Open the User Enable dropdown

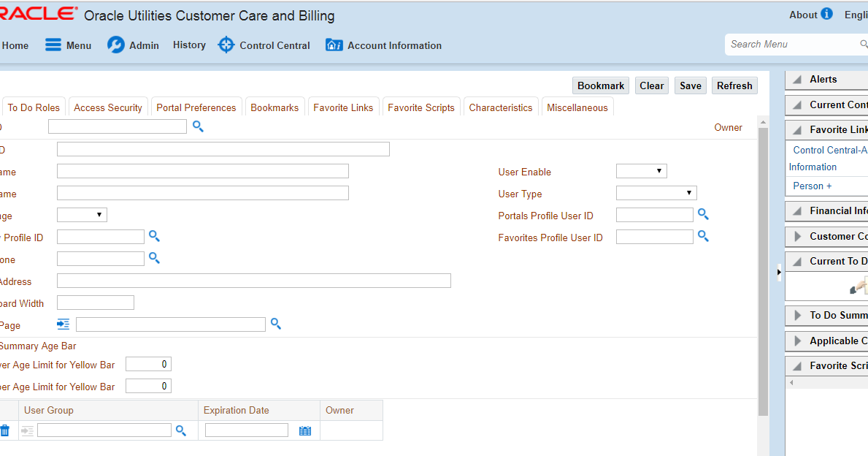tap(642, 172)
